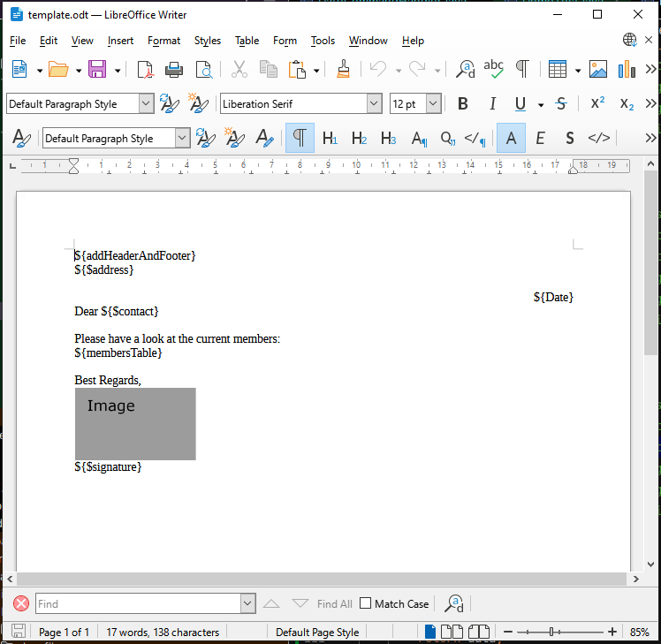Click the Print icon in toolbar
Viewport: 661px width, 644px height.
click(174, 70)
